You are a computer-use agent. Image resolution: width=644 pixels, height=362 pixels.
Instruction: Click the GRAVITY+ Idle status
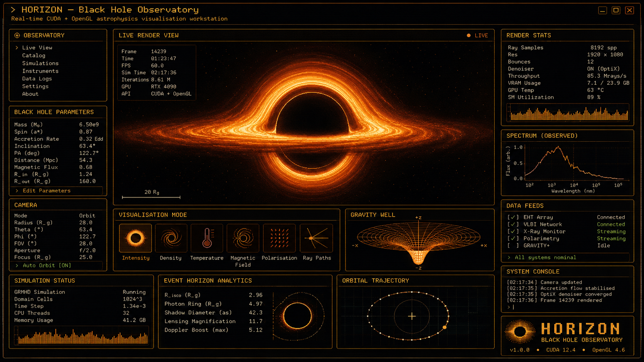point(604,245)
